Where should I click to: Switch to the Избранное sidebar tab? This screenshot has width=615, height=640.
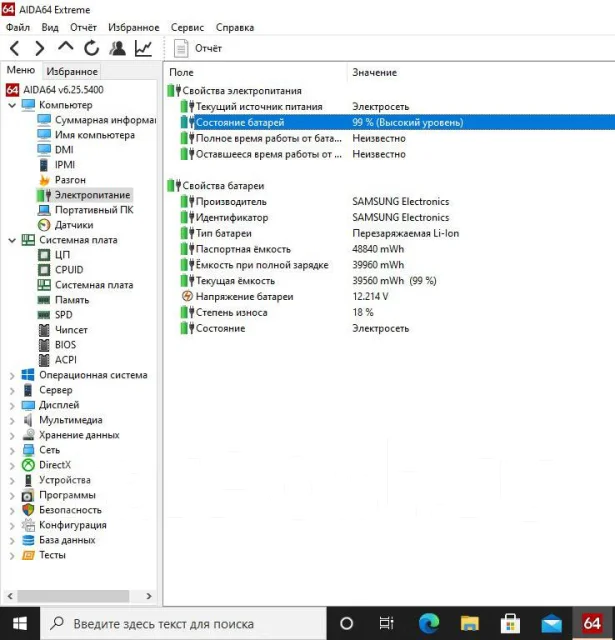click(72, 71)
